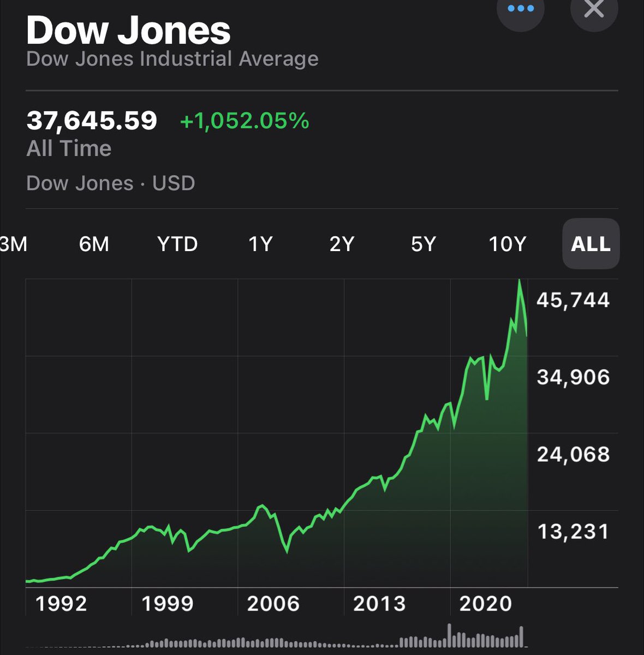Tap the +1,052.05% percent change
This screenshot has width=644, height=655.
pyautogui.click(x=245, y=121)
